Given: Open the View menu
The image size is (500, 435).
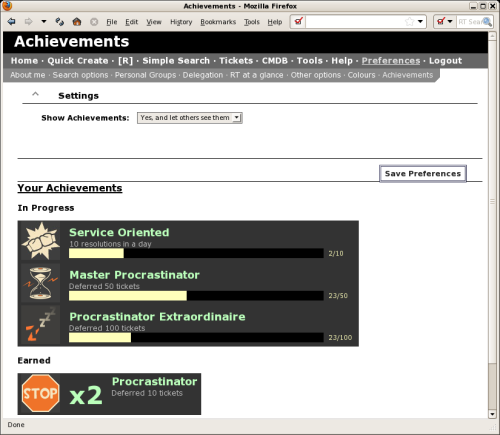Looking at the screenshot, I should coord(154,22).
